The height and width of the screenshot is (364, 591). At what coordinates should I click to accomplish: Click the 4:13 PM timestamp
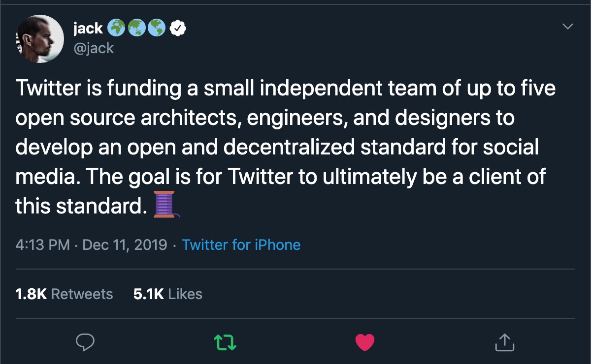(x=42, y=244)
